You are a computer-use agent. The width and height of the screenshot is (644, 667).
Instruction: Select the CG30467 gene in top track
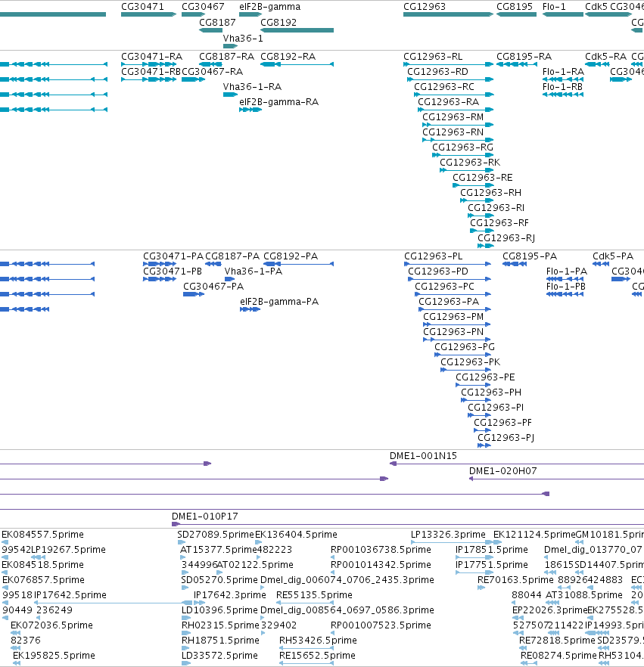coord(193,14)
